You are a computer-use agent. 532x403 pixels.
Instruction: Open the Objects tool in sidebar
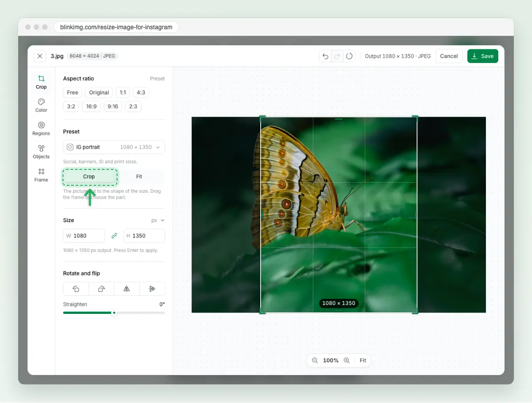click(x=41, y=152)
